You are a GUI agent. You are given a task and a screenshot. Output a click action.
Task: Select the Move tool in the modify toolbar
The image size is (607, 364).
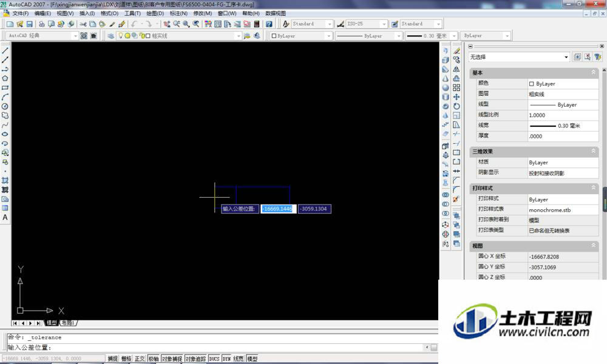[x=457, y=97]
